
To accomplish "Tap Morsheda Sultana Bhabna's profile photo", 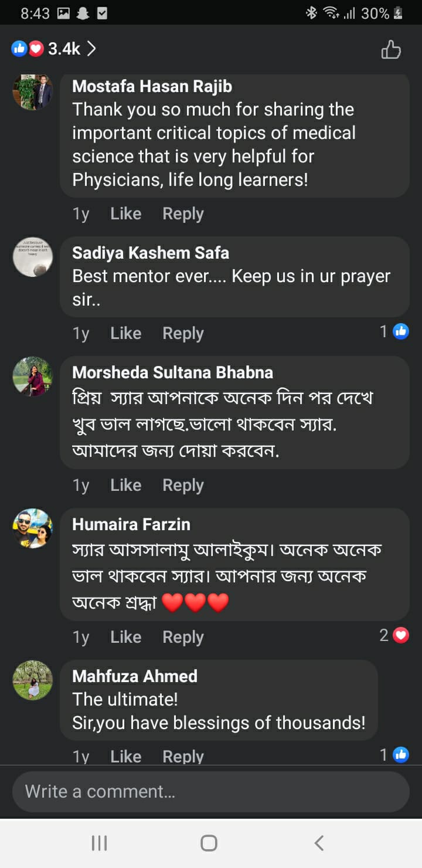I will click(33, 377).
